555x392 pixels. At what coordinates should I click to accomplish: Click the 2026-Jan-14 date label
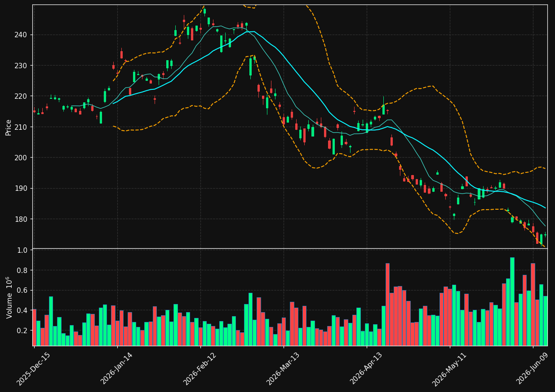[x=117, y=368]
